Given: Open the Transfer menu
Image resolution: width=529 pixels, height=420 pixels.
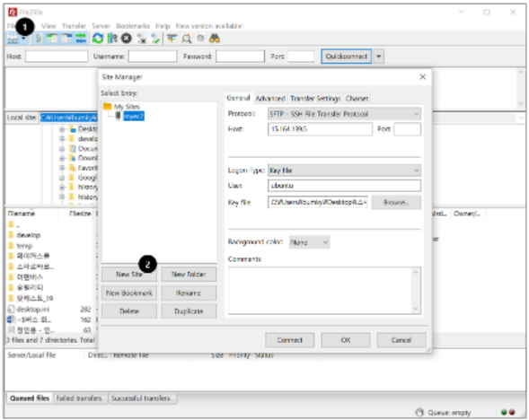Looking at the screenshot, I should click(74, 26).
